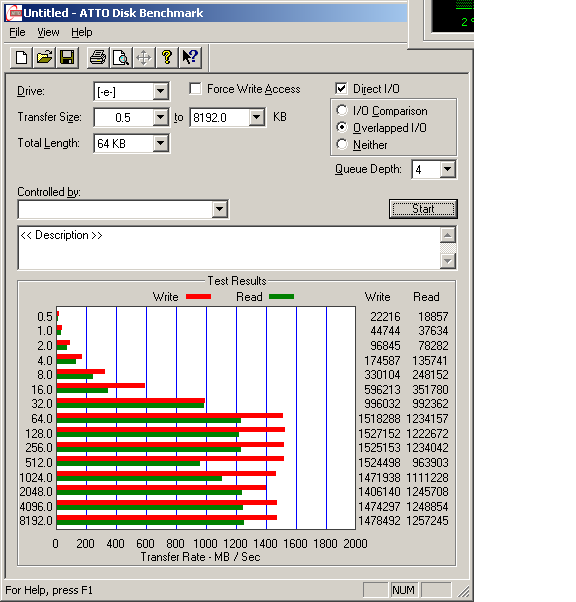The image size is (576, 602).
Task: Open About via yellow question mark icon
Action: (x=167, y=58)
